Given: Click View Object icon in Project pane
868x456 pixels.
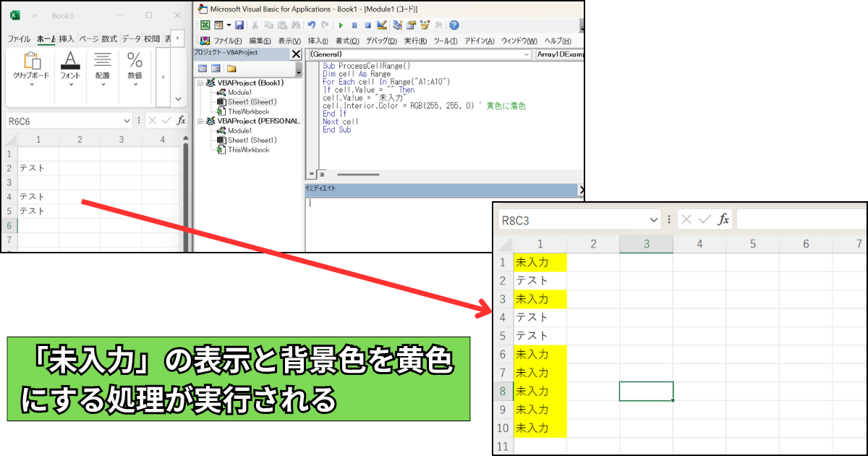Looking at the screenshot, I should click(216, 69).
